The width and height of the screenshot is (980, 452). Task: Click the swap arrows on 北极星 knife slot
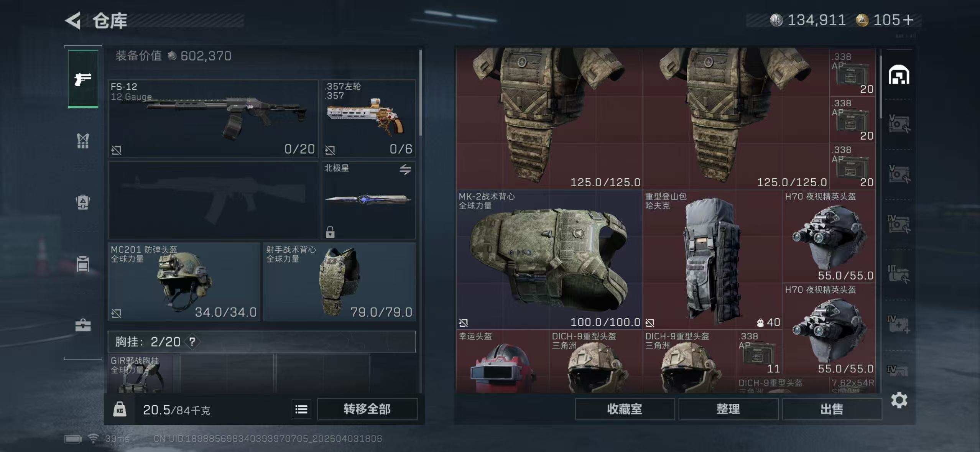point(405,169)
